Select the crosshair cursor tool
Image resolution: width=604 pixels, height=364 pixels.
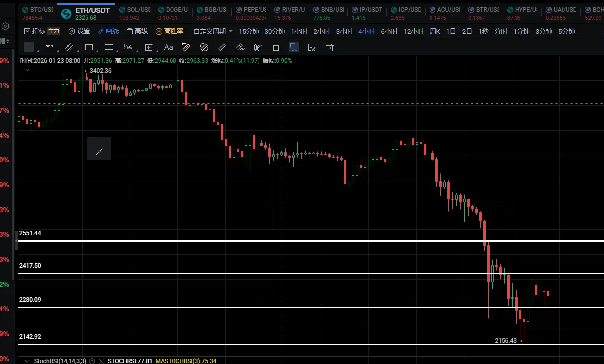click(x=29, y=47)
